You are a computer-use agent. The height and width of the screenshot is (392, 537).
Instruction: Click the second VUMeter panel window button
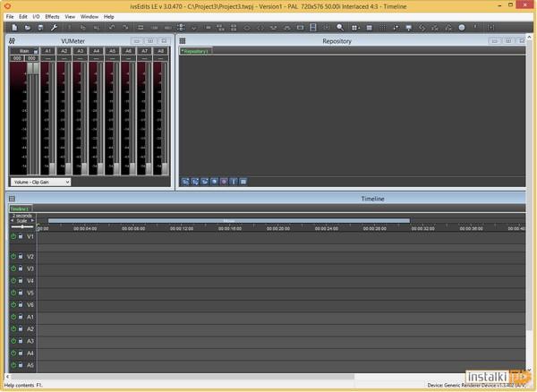[150, 41]
